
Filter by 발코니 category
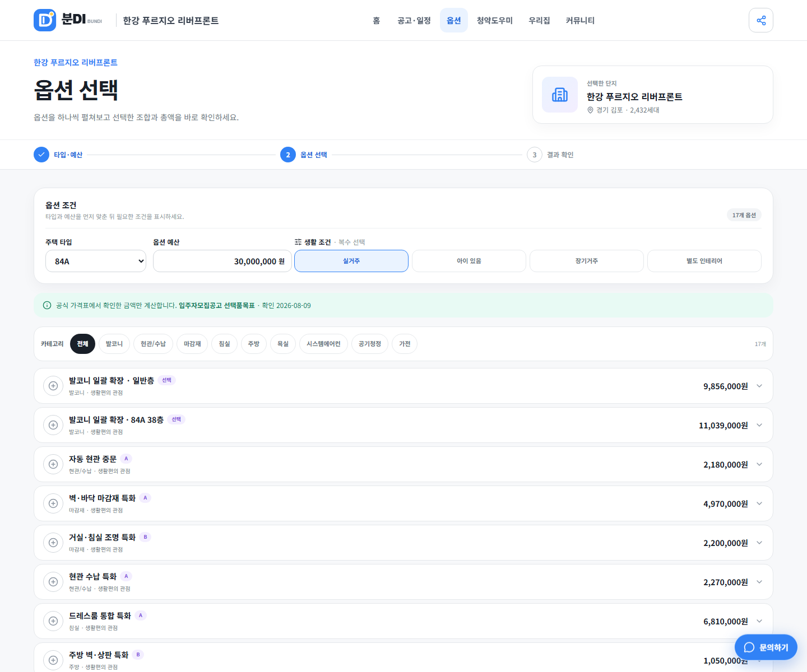[114, 344]
